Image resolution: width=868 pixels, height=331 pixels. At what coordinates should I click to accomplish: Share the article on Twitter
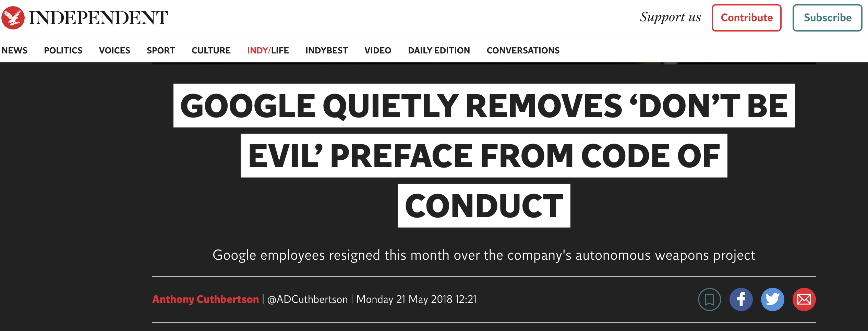772,299
